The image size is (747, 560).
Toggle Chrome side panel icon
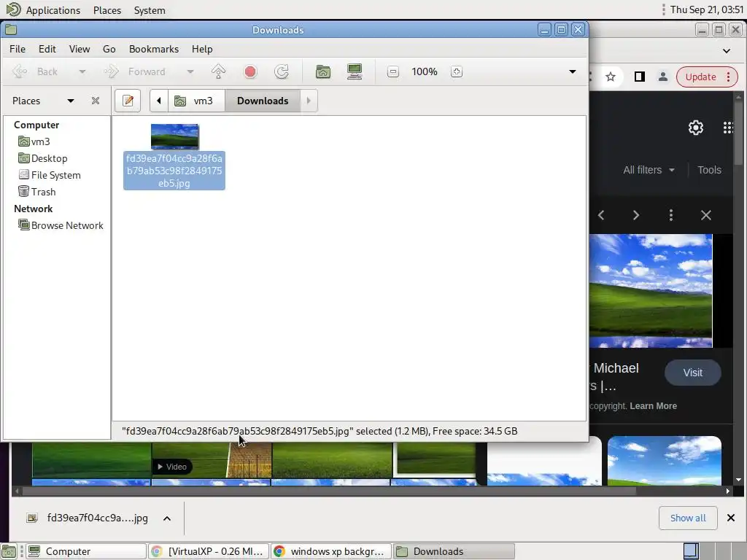(639, 77)
